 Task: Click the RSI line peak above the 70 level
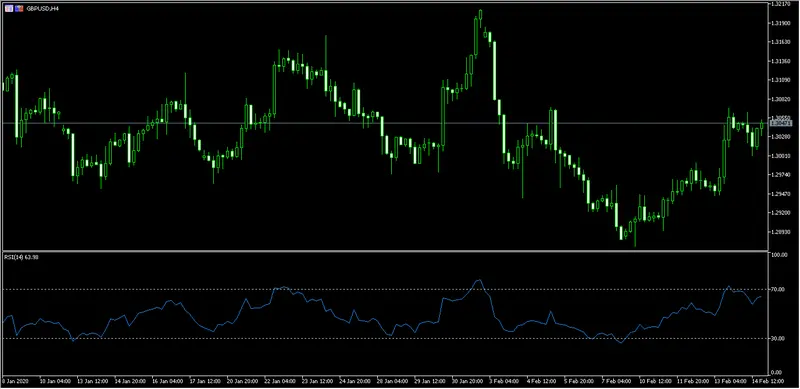tap(479, 280)
